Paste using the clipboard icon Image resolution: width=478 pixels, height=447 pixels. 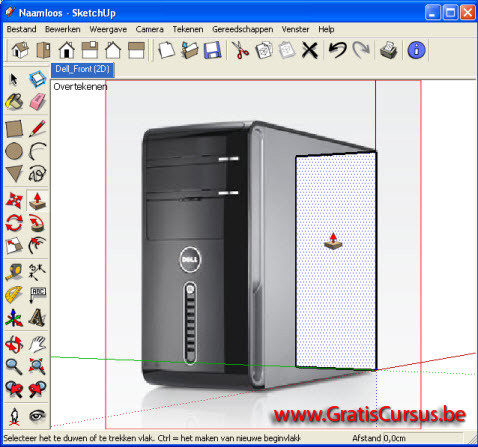pos(287,50)
